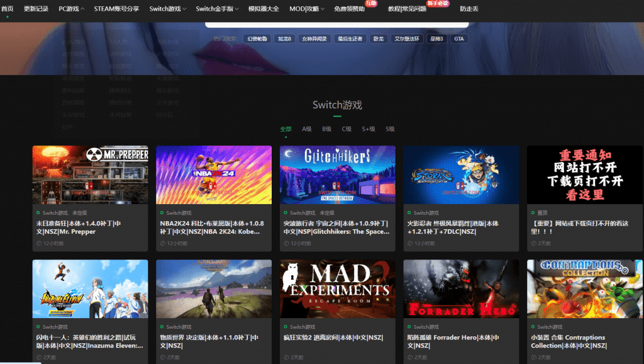The image size is (644, 364).
Task: Open the Contraptions Collection thumbnail
Action: point(585,288)
